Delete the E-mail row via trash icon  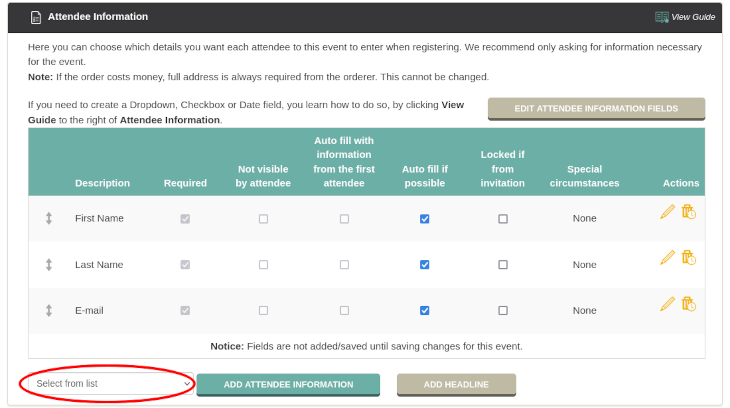[x=689, y=304]
